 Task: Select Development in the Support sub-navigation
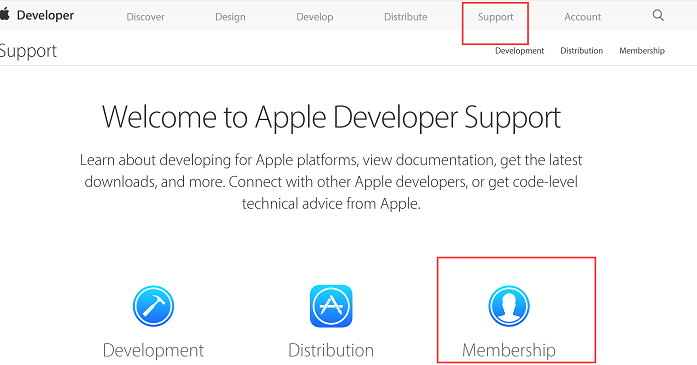point(520,51)
